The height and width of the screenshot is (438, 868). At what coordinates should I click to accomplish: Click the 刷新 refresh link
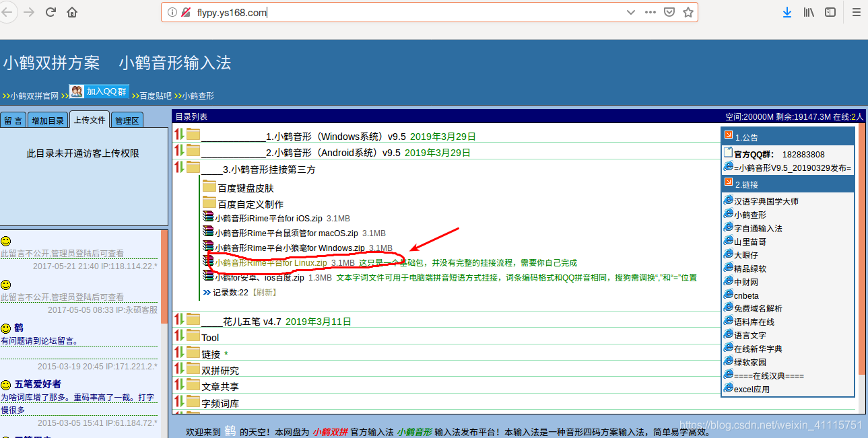265,292
